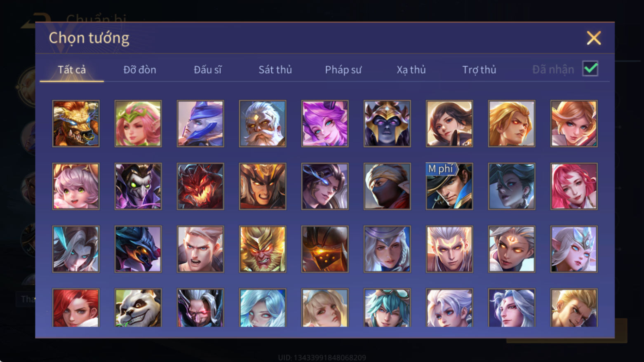Toggle the Đã nhận checkbox

(590, 68)
